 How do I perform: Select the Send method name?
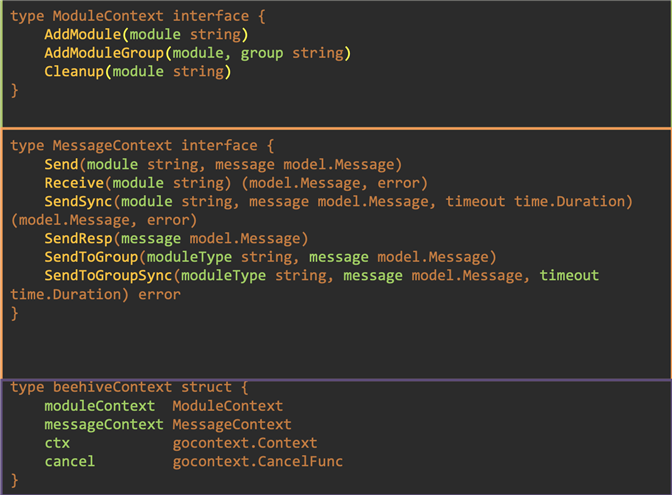[x=61, y=165]
